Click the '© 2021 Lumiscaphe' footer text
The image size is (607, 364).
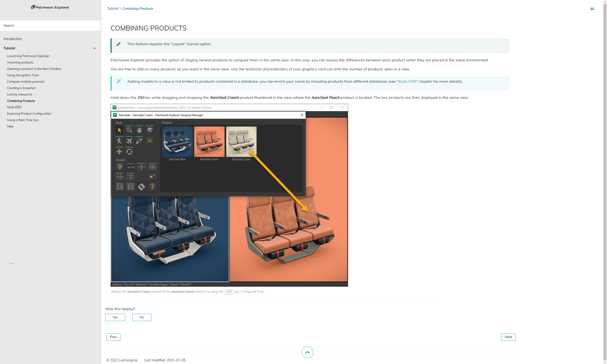(122, 360)
